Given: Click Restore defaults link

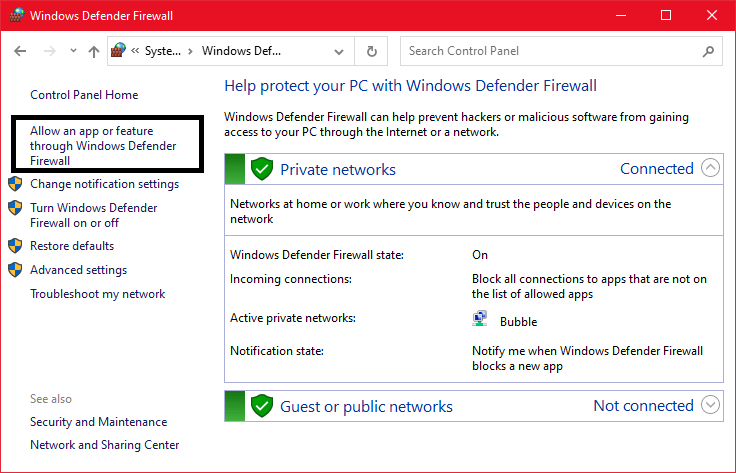Looking at the screenshot, I should click(72, 246).
